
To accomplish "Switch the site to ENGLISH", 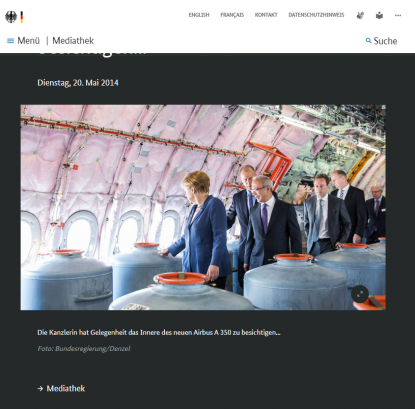I will tap(199, 15).
